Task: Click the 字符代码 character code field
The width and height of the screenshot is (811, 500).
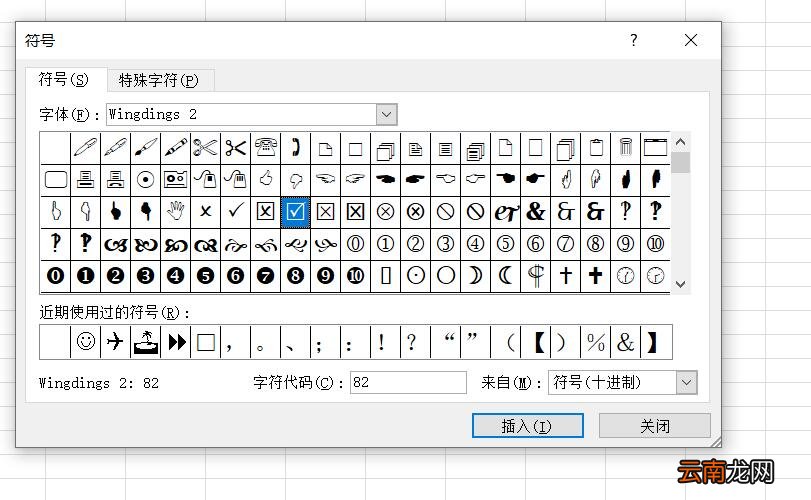Action: coord(408,383)
